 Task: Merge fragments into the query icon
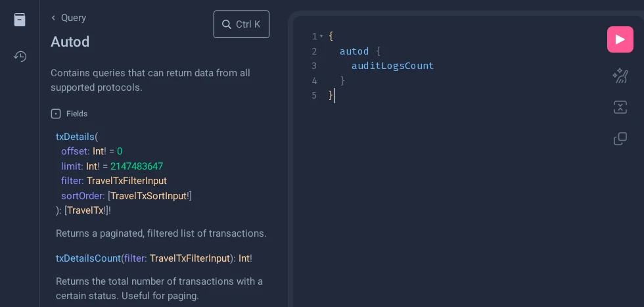620,107
